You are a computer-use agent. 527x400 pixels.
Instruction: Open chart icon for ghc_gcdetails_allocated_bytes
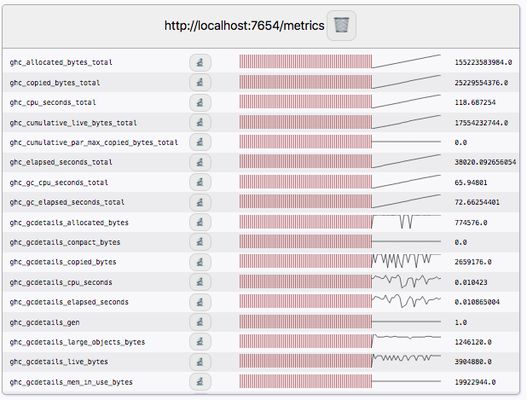[200, 222]
